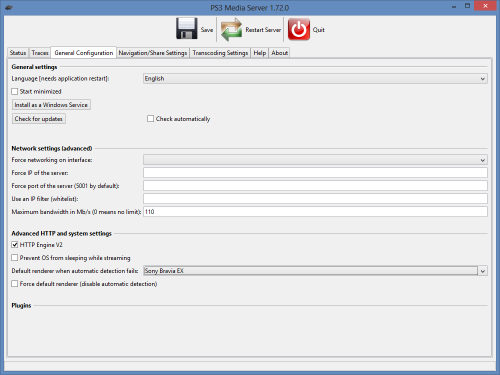Viewport: 500px width, 375px height.
Task: Go to Transcoding Settings tab
Action: [220, 53]
